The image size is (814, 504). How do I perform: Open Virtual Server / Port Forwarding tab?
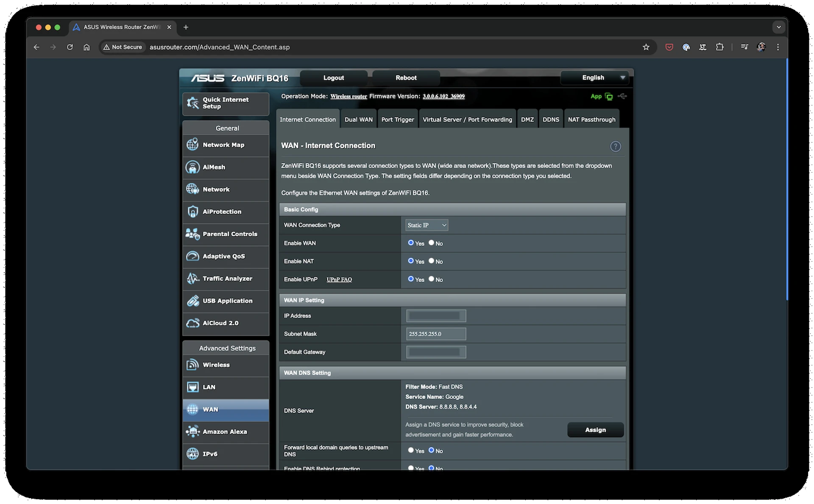467,120
